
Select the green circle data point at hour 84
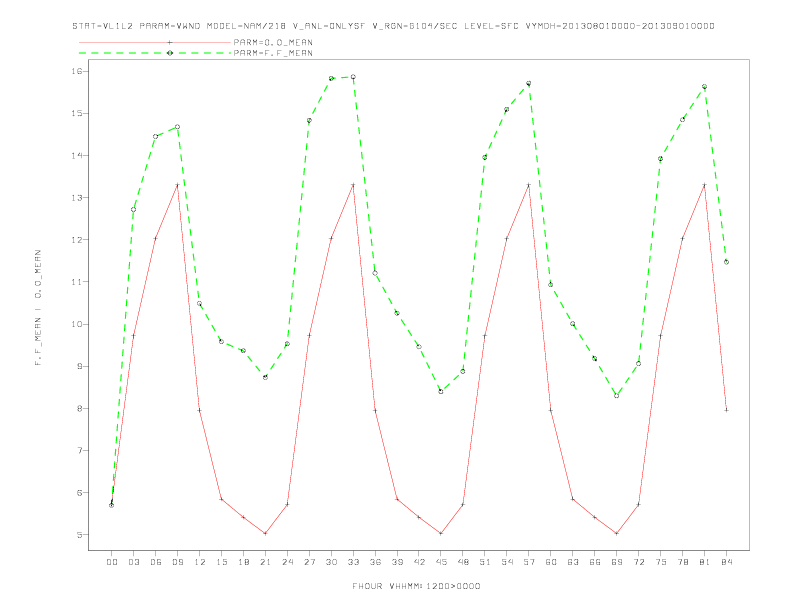click(x=726, y=262)
